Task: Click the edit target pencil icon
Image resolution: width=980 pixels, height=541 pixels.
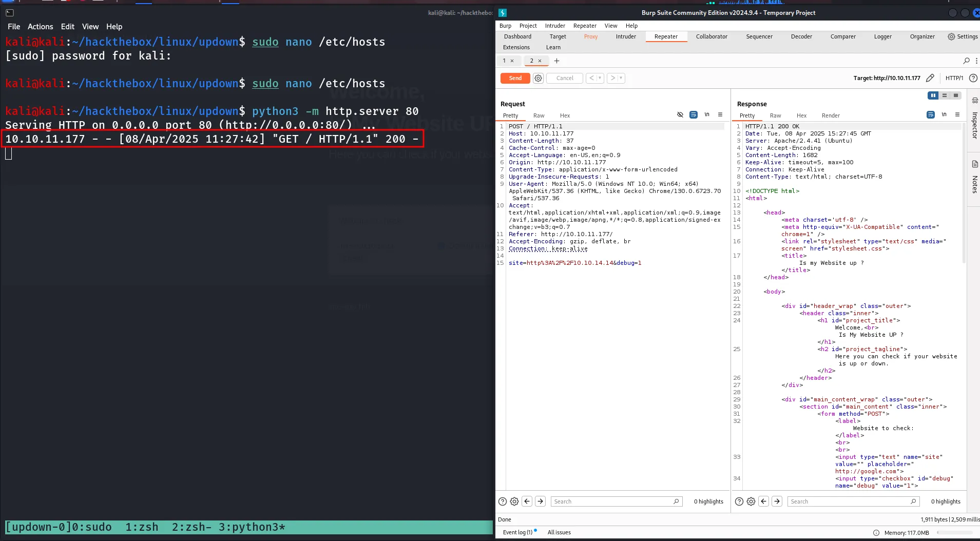Action: 930,78
